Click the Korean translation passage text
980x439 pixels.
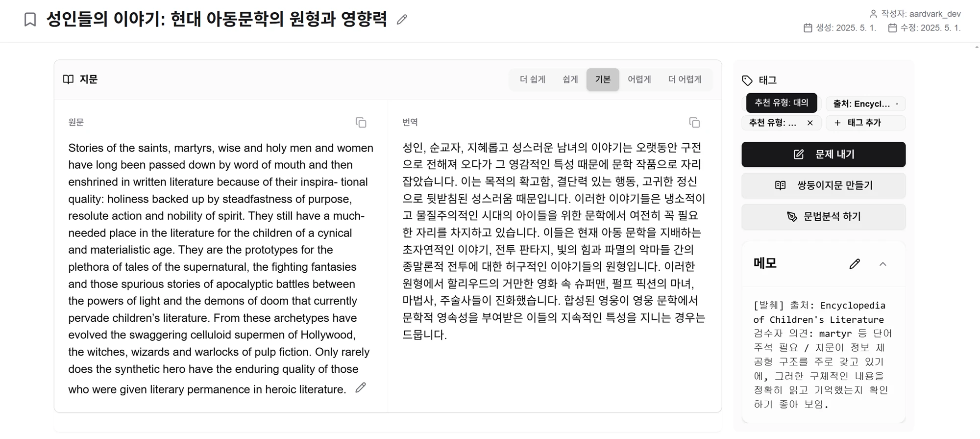tap(554, 241)
